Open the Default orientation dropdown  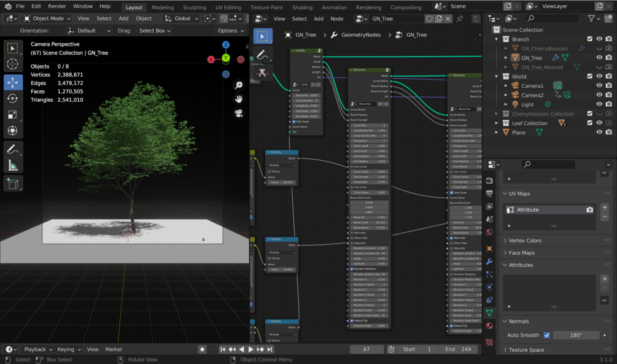tap(89, 31)
